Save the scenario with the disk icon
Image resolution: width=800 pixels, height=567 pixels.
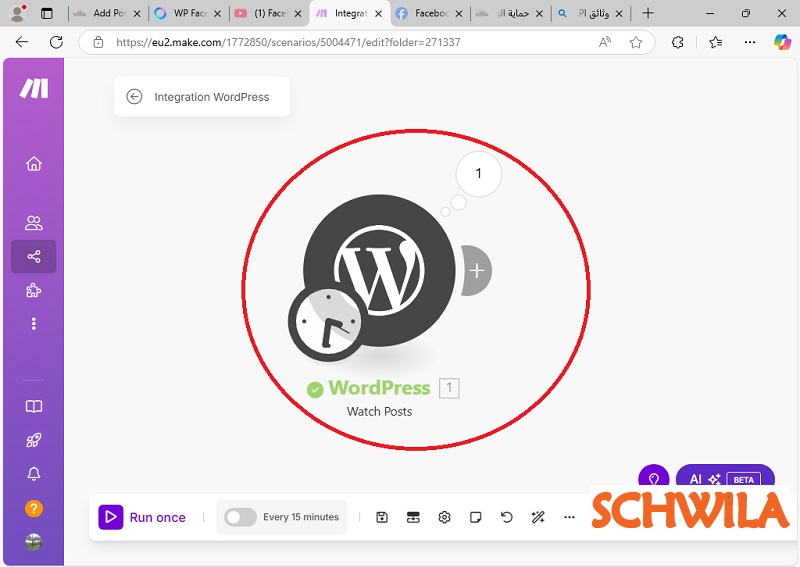coord(382,517)
